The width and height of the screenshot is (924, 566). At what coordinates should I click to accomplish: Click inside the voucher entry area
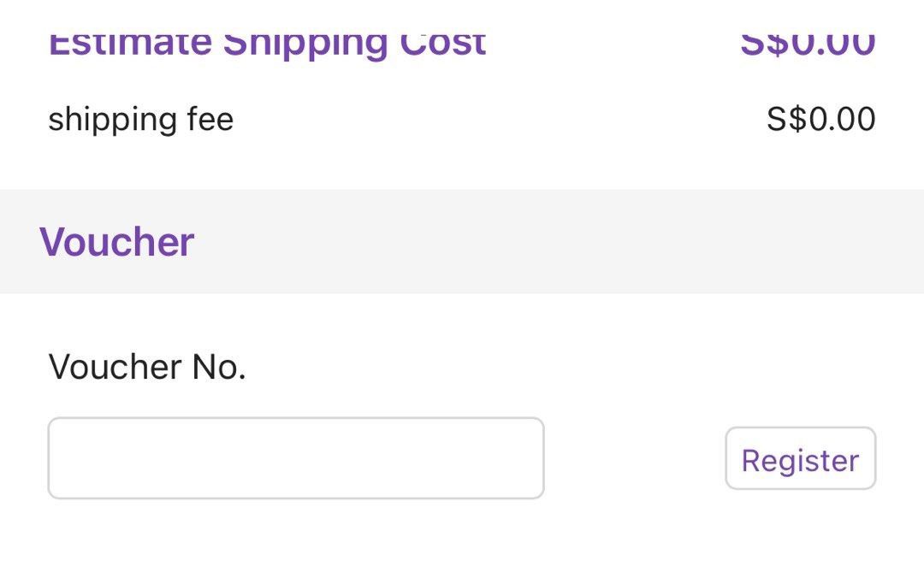pyautogui.click(x=295, y=457)
